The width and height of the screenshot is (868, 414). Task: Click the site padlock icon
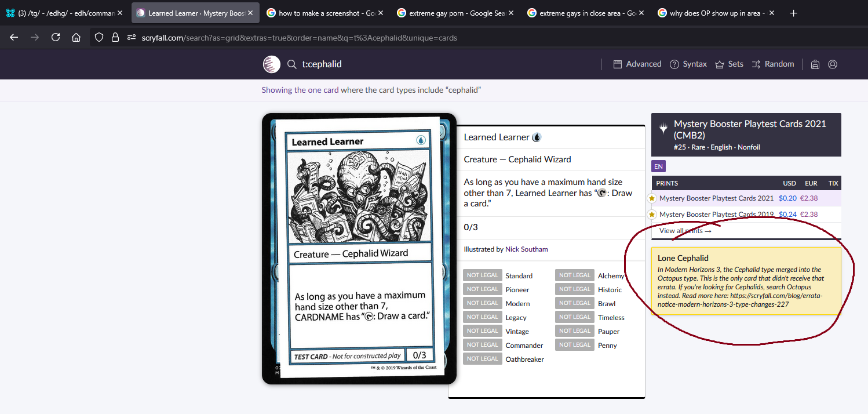click(115, 37)
